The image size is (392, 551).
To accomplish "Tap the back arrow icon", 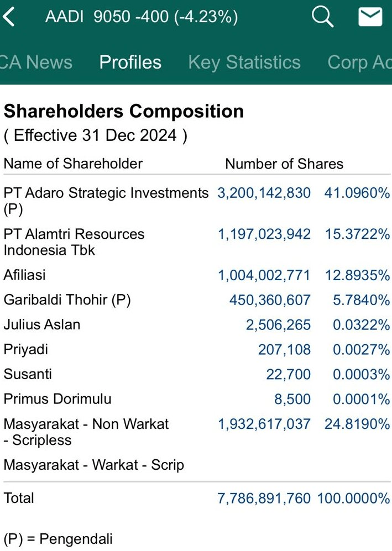I will tap(9, 17).
